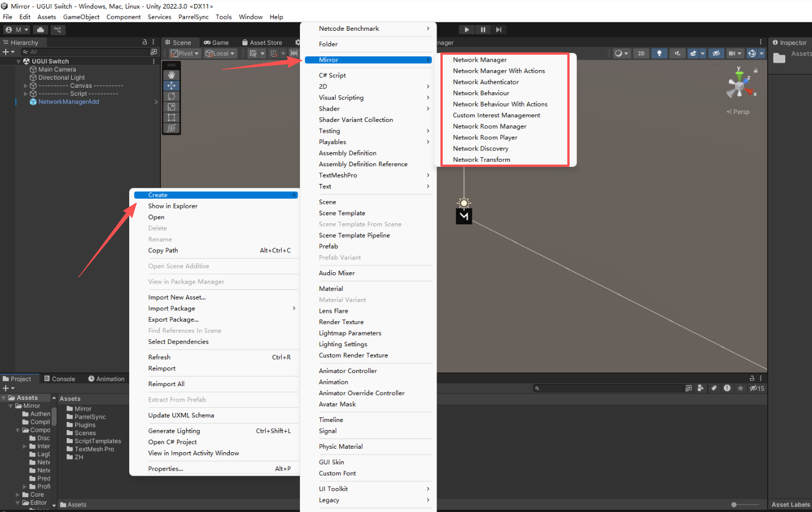Click the Directional Light sun gizmo
This screenshot has height=512, width=812.
[464, 203]
